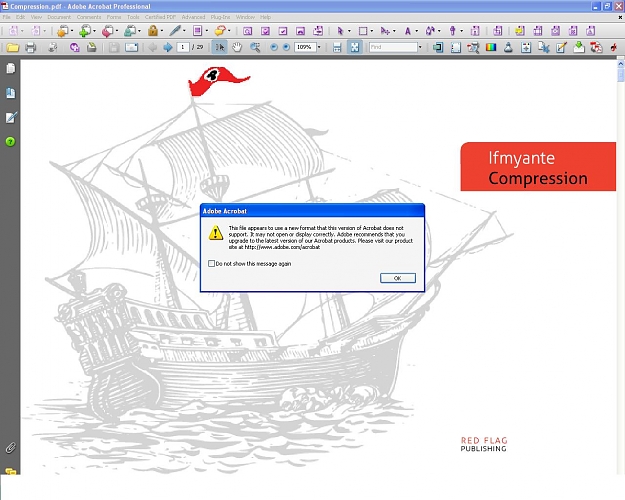Open the Bookmarks panel in left sidebar
Screen dimensions: 625x500
pyautogui.click(x=11, y=93)
